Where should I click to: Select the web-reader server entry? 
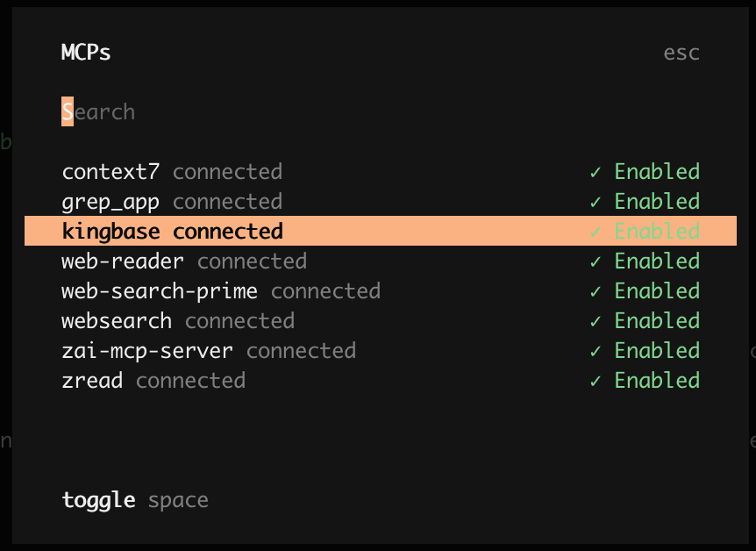click(123, 261)
